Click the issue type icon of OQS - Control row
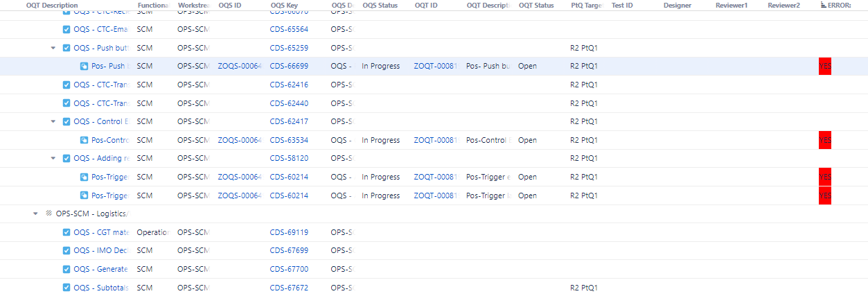868x296 pixels. [67, 121]
